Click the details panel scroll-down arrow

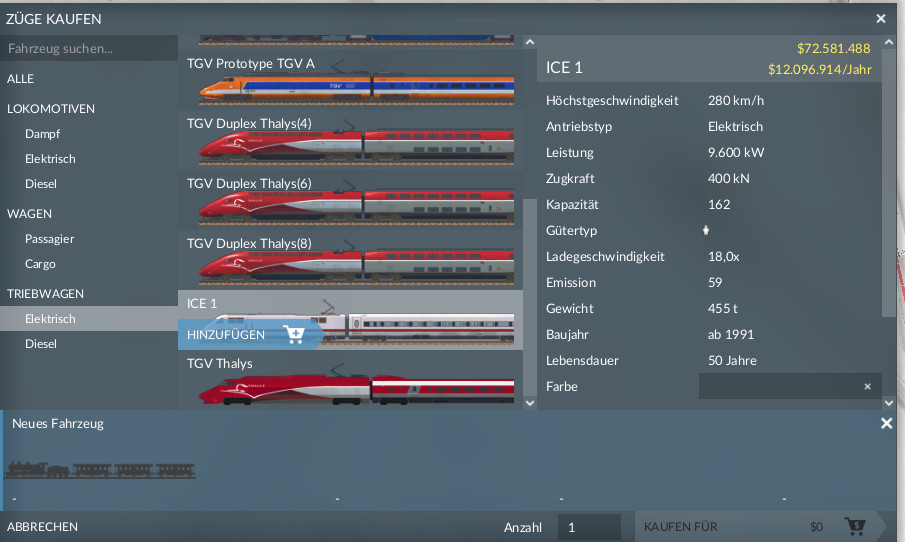[889, 403]
